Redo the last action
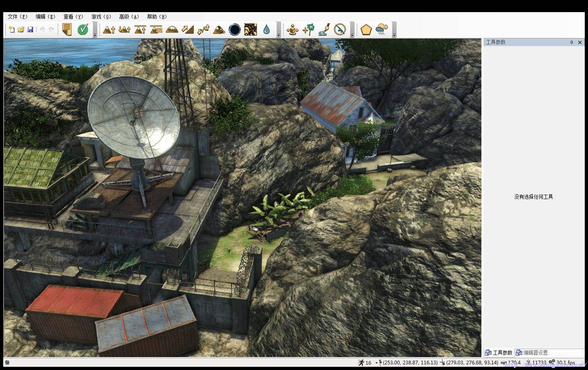Image resolution: width=588 pixels, height=370 pixels. (x=51, y=29)
